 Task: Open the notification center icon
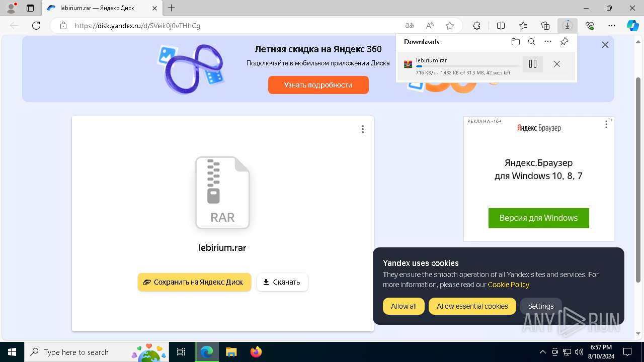coord(627,352)
